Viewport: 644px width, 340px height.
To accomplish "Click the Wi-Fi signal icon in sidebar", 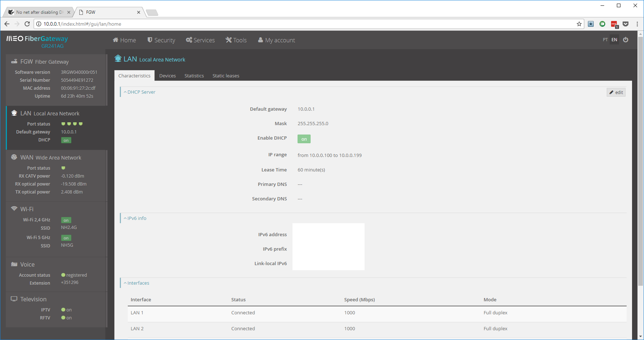I will [x=14, y=209].
